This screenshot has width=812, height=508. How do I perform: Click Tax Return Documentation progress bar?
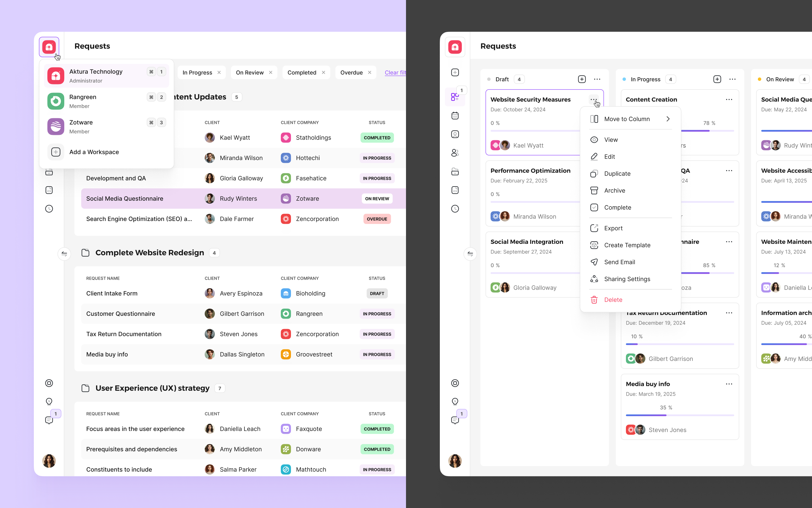pyautogui.click(x=680, y=344)
